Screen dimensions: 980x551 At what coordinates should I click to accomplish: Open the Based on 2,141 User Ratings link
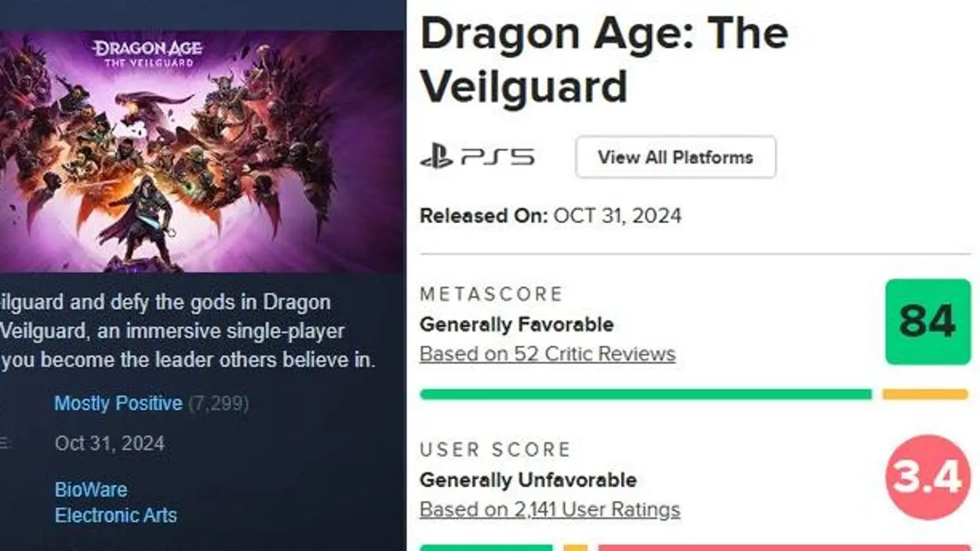[x=549, y=509]
